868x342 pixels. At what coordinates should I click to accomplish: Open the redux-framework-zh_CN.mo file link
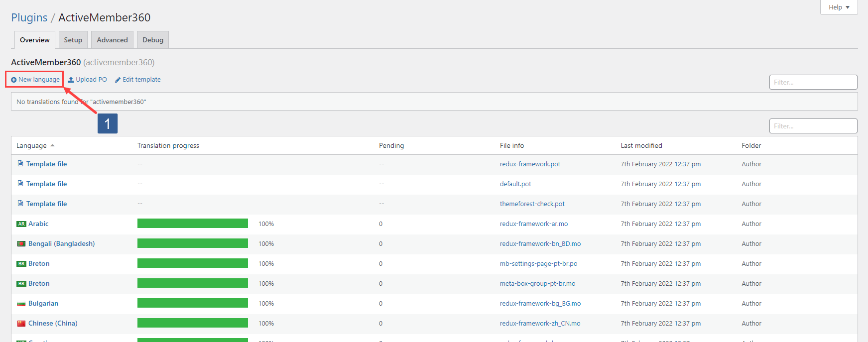540,324
